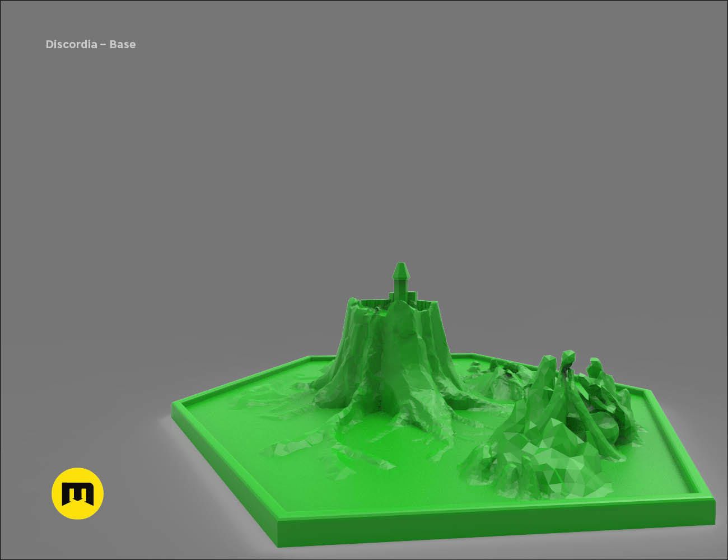Click the green castle tower model
Image resolution: width=728 pixels, height=560 pixels.
(x=400, y=282)
